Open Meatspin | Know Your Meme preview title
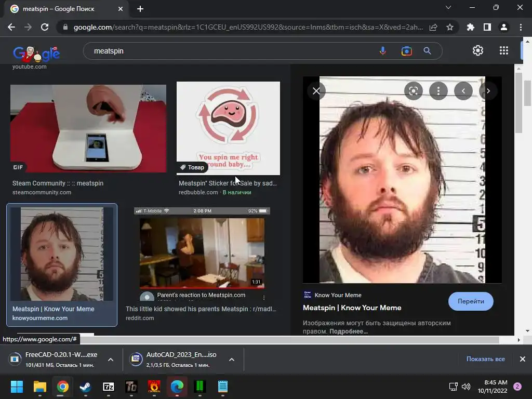The height and width of the screenshot is (399, 532). (x=352, y=308)
